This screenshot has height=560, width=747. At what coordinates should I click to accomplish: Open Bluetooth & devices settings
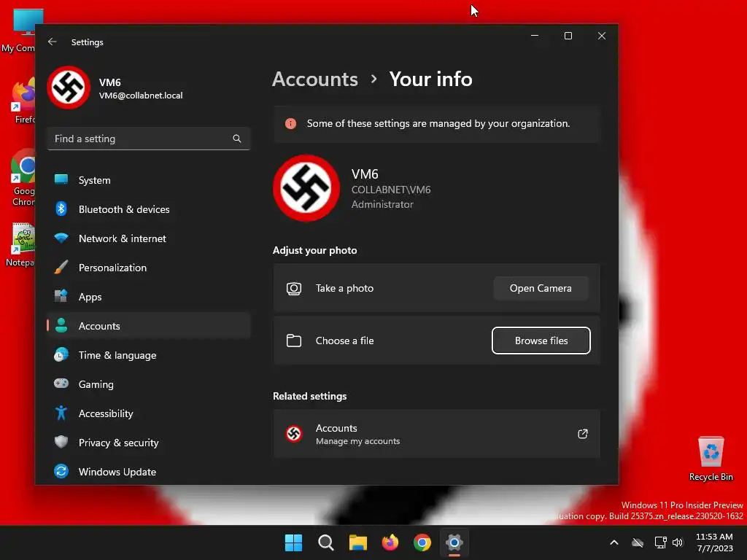[149, 209]
